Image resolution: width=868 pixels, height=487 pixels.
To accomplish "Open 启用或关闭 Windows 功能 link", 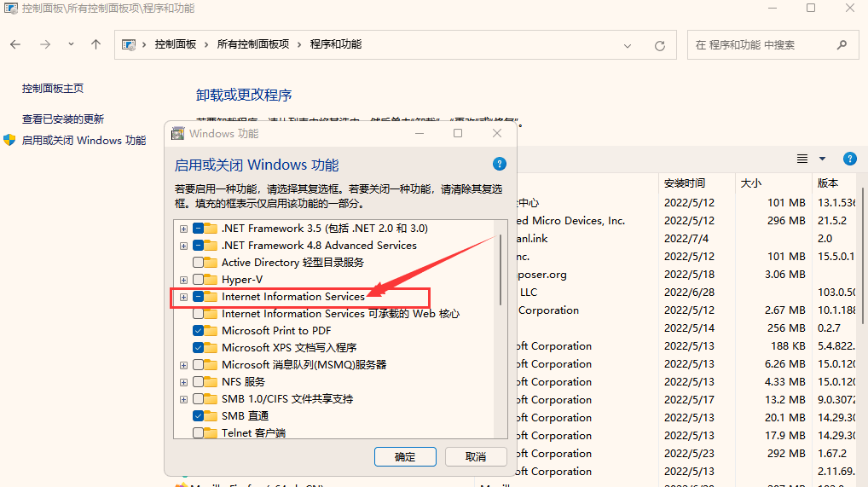I will (x=84, y=140).
